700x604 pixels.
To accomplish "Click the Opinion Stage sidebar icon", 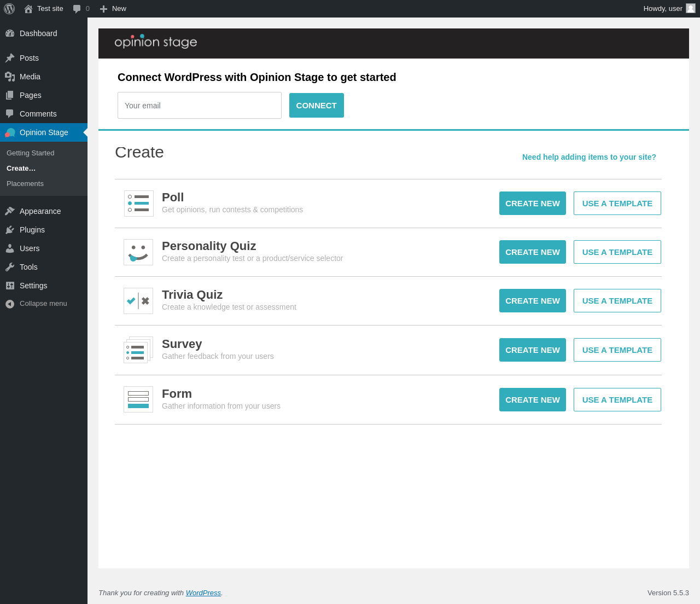I will 10,132.
